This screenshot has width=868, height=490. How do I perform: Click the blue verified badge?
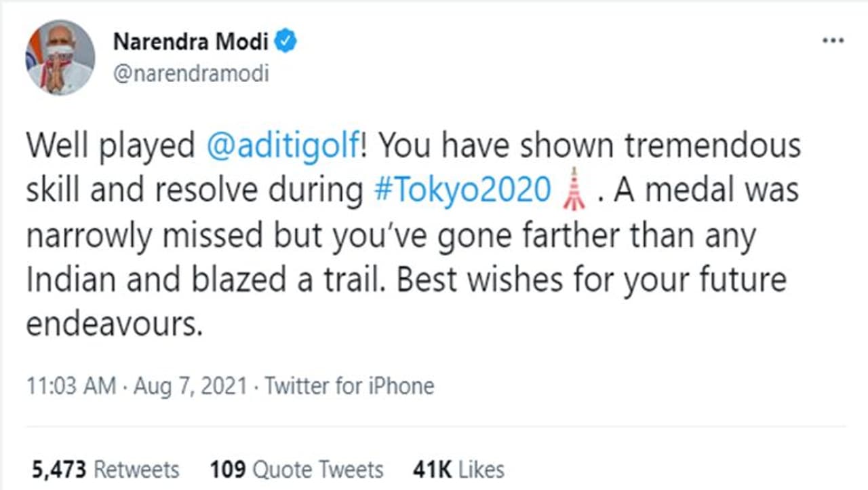[288, 42]
